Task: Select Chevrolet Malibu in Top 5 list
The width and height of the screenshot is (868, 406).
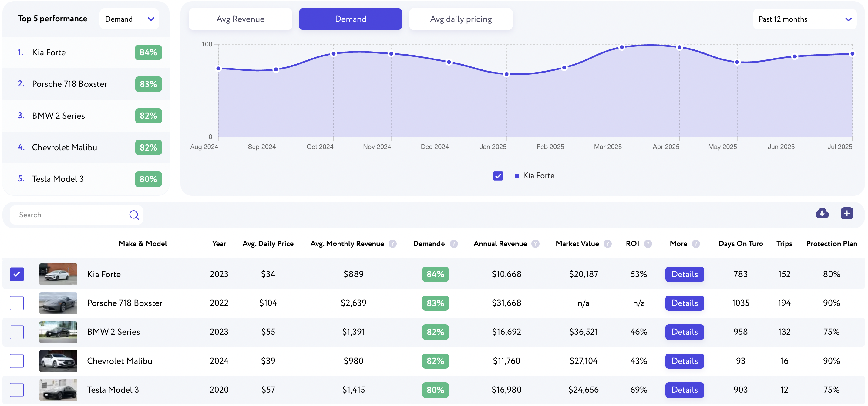Action: pos(86,147)
